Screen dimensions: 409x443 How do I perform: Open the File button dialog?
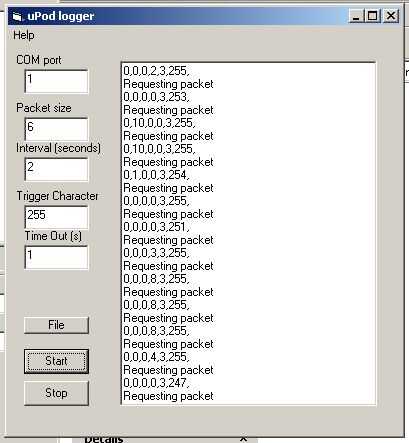point(56,325)
